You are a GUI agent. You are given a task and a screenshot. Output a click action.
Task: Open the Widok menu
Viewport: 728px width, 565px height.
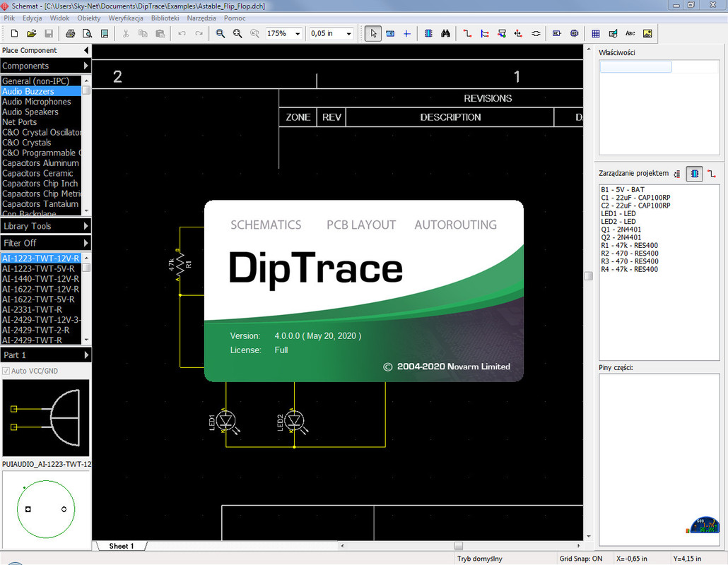coord(59,18)
